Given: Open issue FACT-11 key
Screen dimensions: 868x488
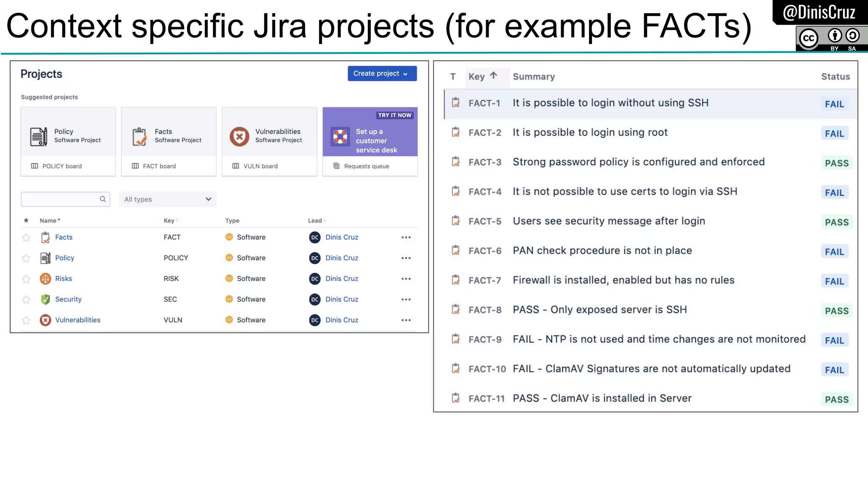Looking at the screenshot, I should coord(487,399).
